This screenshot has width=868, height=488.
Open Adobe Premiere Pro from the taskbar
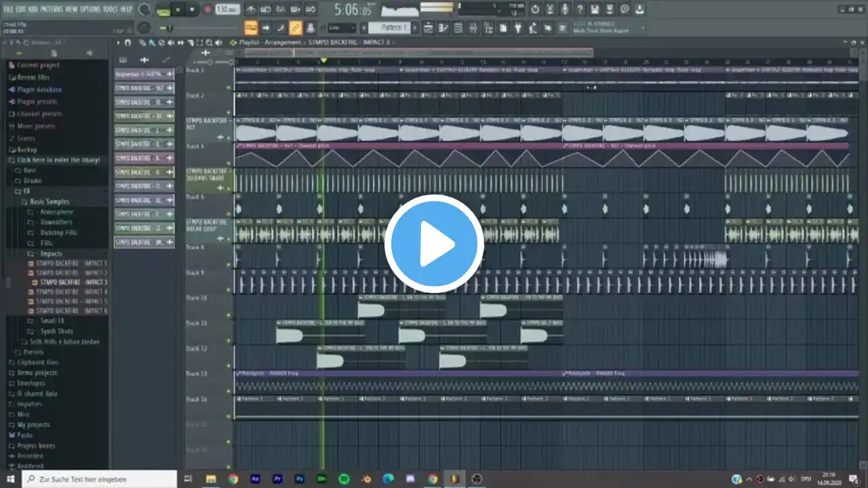tap(277, 479)
